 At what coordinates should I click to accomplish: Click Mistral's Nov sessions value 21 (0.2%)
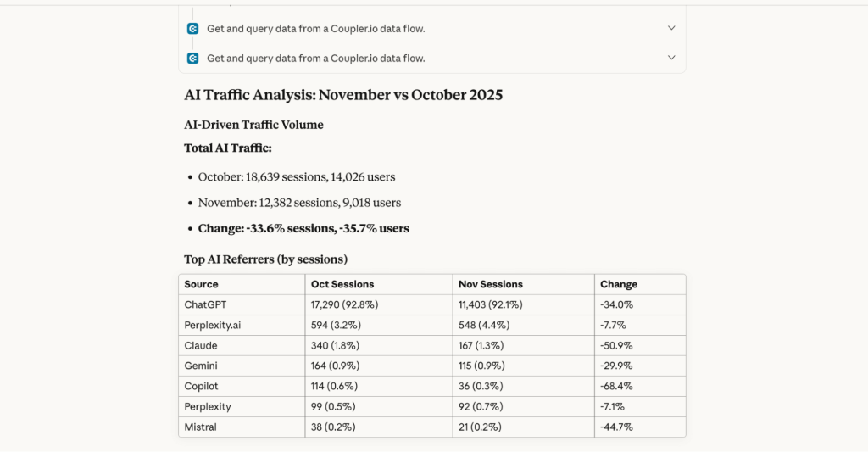point(480,427)
